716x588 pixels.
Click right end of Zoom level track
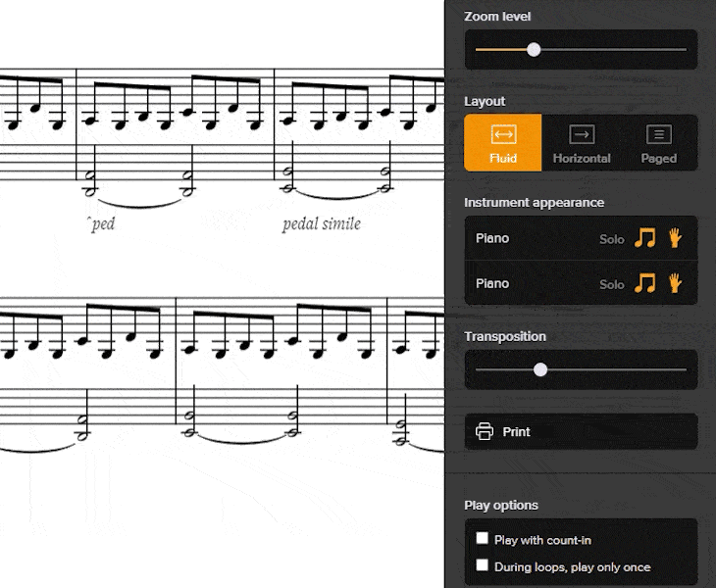click(685, 49)
